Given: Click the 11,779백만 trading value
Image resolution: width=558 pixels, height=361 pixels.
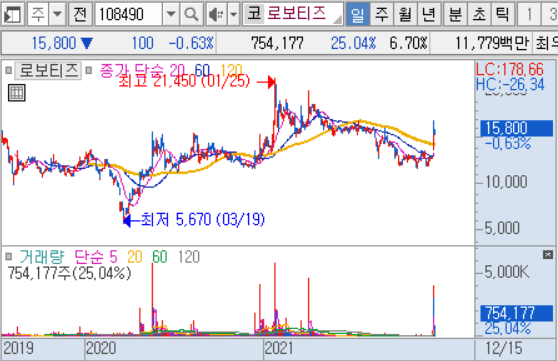Looking at the screenshot, I should (x=492, y=43).
